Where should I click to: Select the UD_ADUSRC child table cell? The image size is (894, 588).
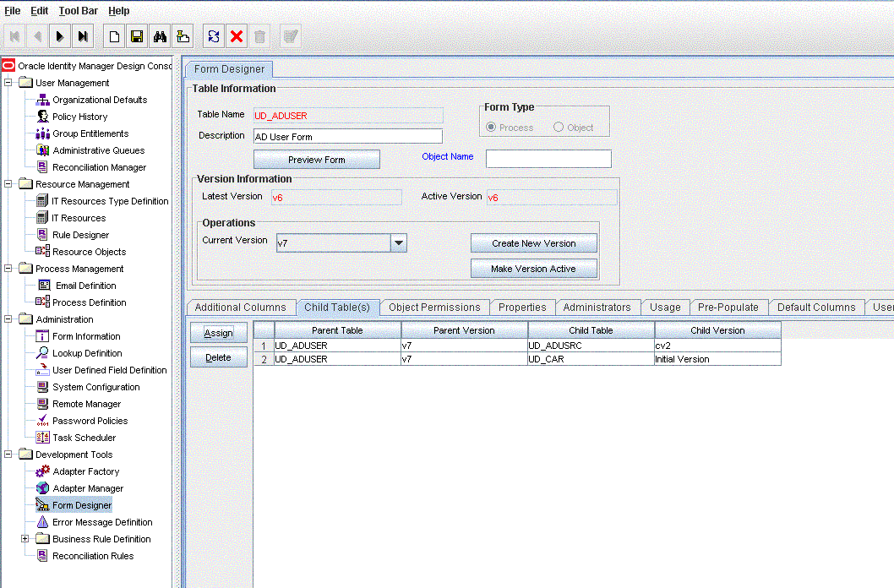coord(591,346)
